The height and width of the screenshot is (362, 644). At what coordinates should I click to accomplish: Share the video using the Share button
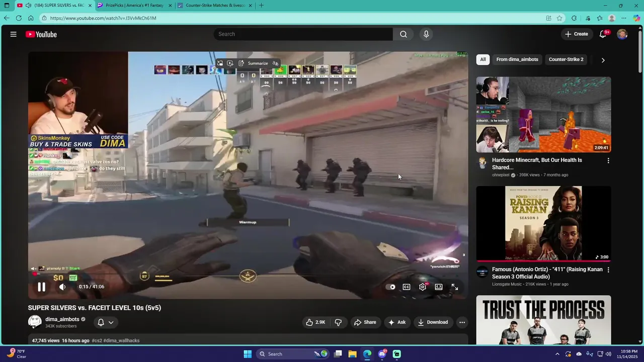click(365, 322)
